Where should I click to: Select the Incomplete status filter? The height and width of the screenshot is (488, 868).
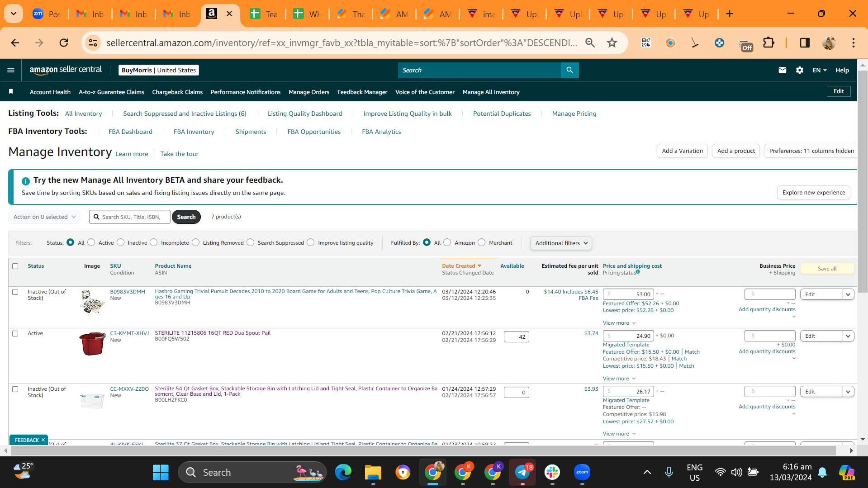[x=154, y=242]
